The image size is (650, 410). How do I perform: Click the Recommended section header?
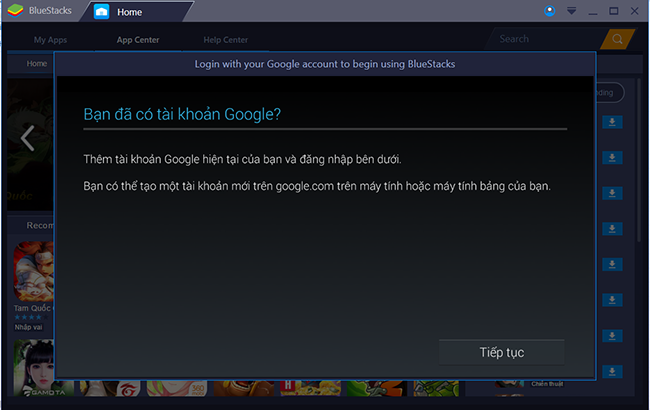tap(40, 225)
